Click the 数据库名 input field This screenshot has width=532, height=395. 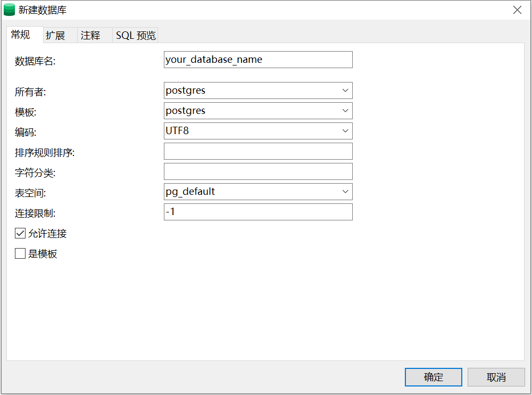point(258,60)
